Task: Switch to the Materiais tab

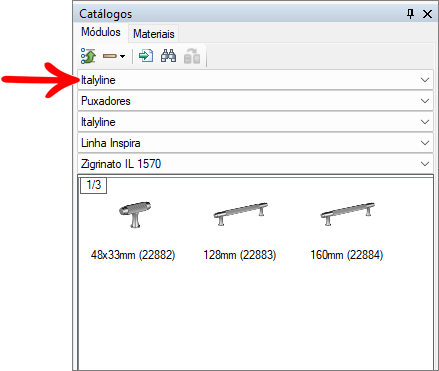Action: 154,34
